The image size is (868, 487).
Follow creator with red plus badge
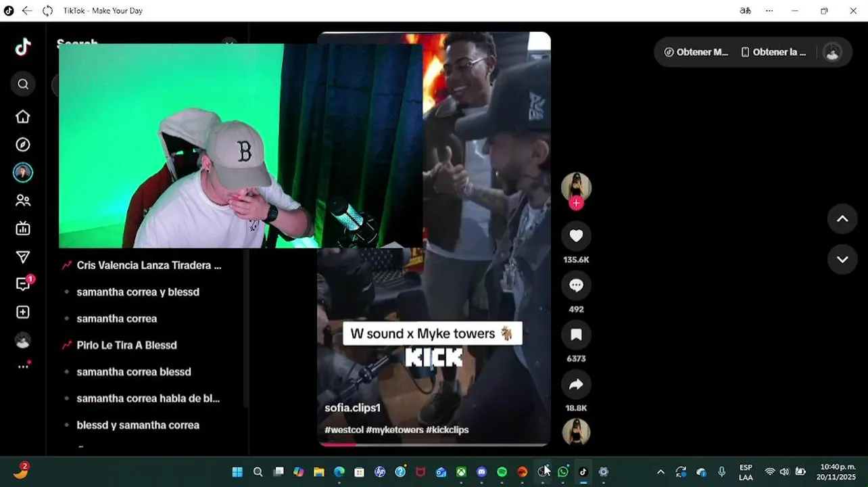[x=576, y=203]
